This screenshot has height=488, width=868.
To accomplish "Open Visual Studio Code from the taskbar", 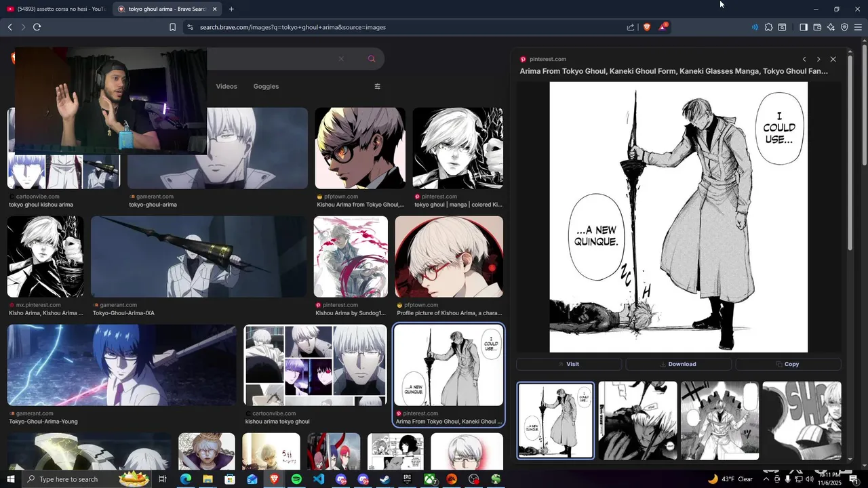I will tap(319, 479).
